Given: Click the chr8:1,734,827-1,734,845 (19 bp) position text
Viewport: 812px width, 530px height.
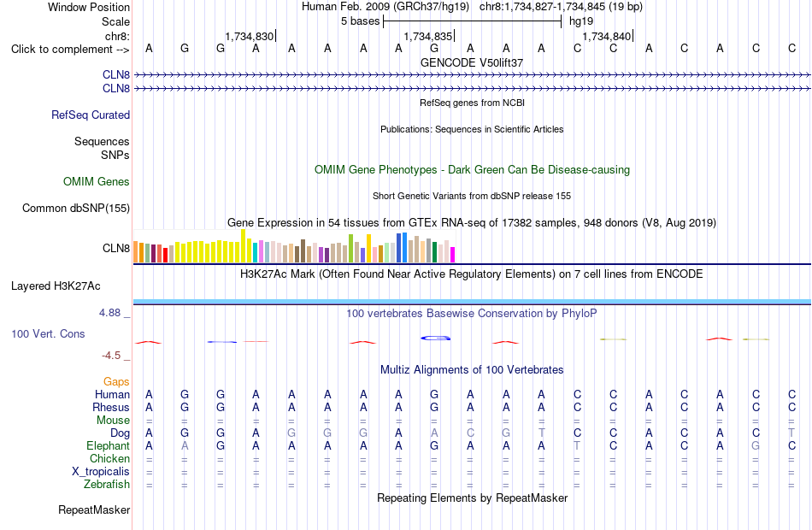Looking at the screenshot, I should [561, 7].
